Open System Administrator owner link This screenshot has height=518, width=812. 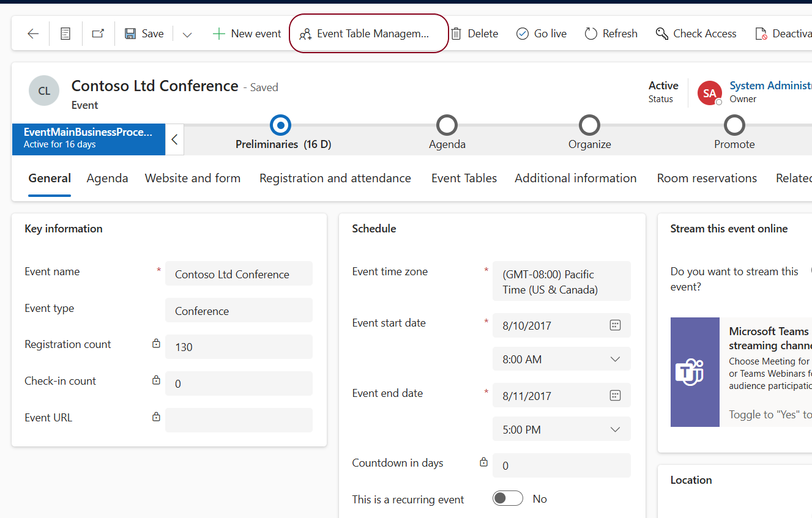tap(770, 86)
